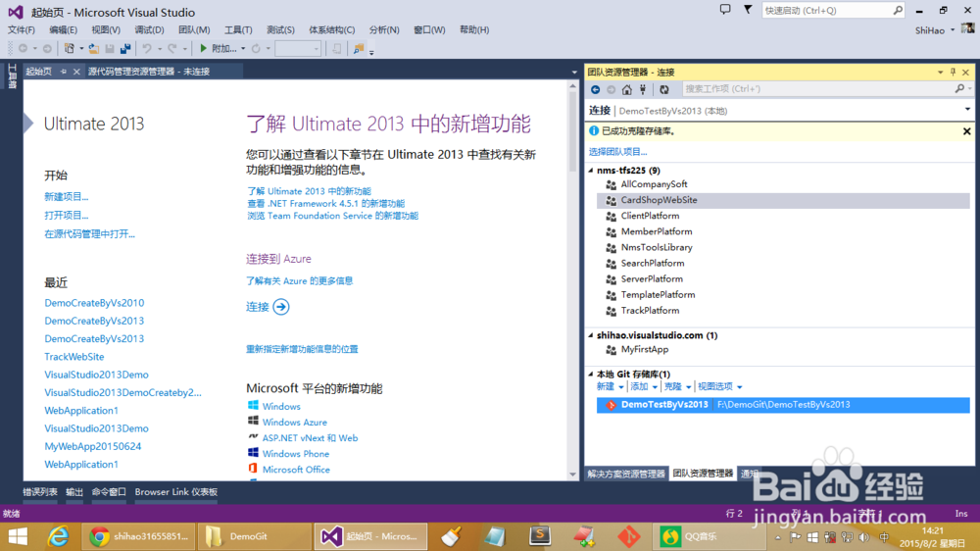980x551 pixels.
Task: Open the ShiHao account dropdown
Action: (953, 30)
